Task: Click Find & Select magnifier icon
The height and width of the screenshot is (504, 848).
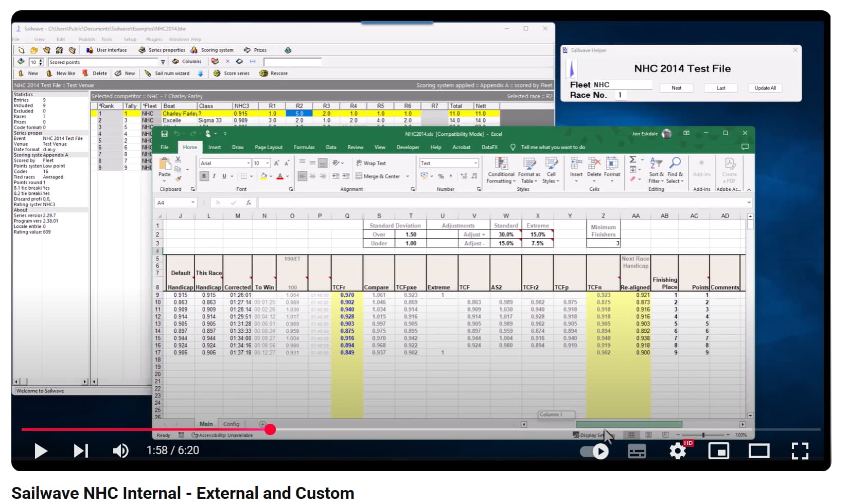Action: (x=675, y=163)
